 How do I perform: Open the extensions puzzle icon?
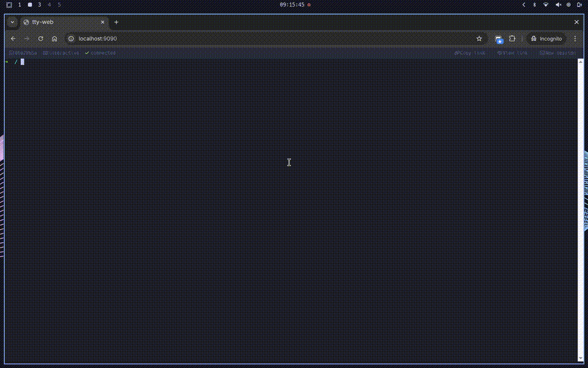click(512, 39)
